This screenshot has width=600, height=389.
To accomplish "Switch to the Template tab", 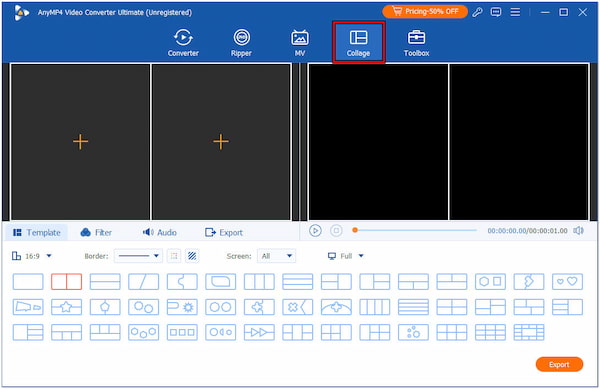I will click(x=37, y=233).
